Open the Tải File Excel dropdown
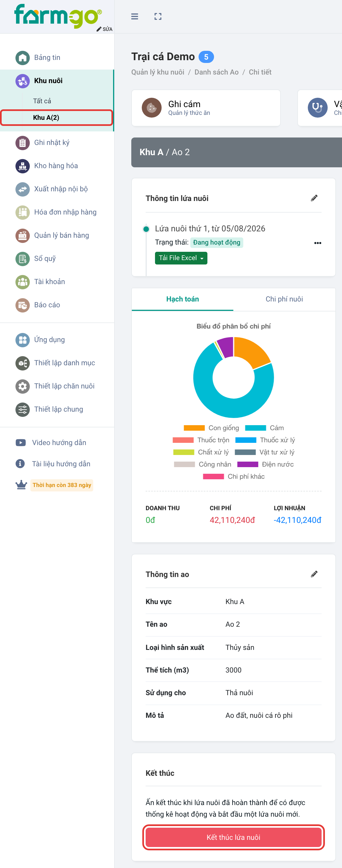This screenshot has height=868, width=342. (181, 258)
